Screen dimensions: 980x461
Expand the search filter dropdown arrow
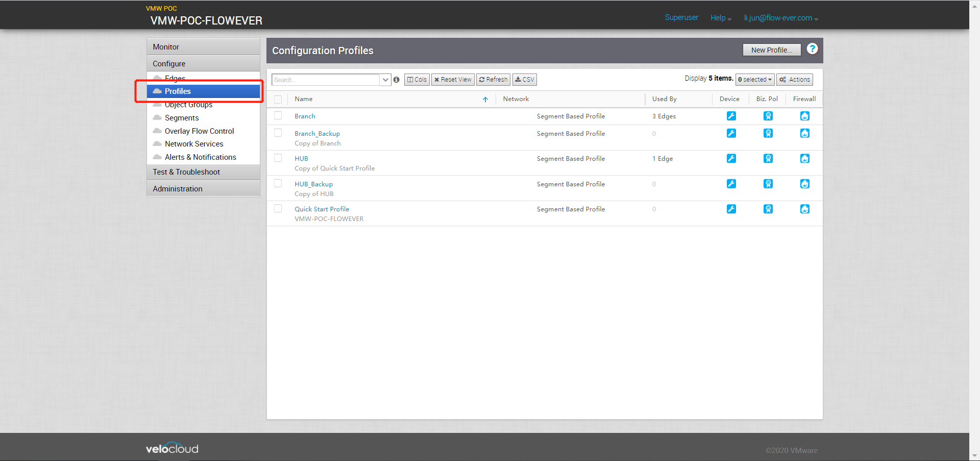coord(385,80)
